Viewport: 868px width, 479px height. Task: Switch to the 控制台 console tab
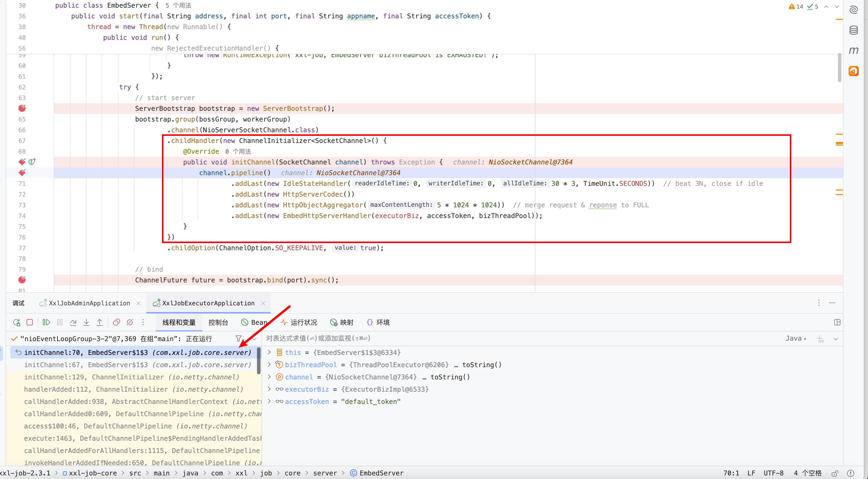tap(218, 322)
